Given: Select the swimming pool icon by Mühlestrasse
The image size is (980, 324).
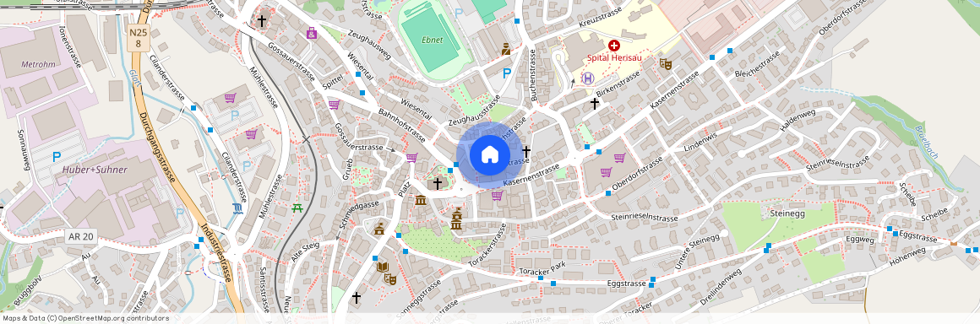Looking at the screenshot, I should 237,208.
